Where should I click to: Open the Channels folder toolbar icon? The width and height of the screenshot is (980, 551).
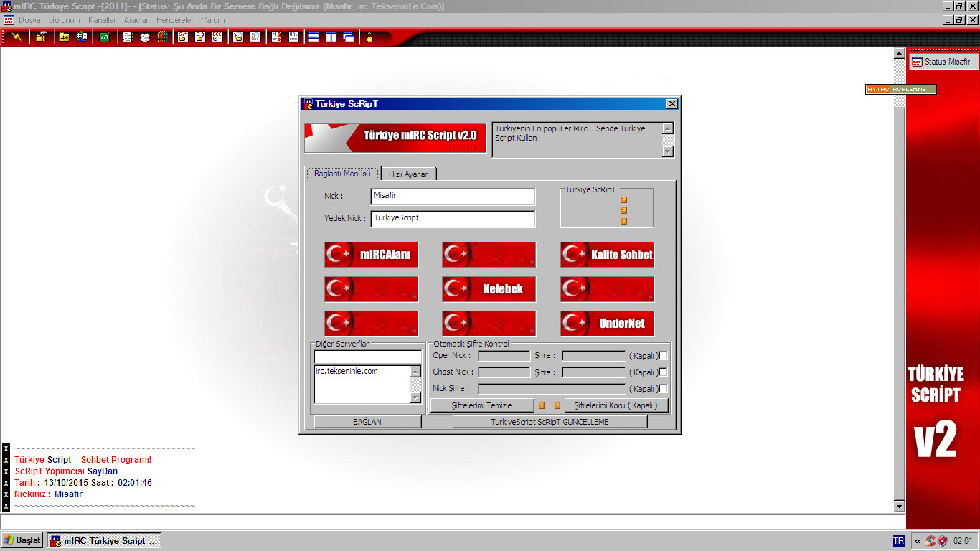click(64, 37)
